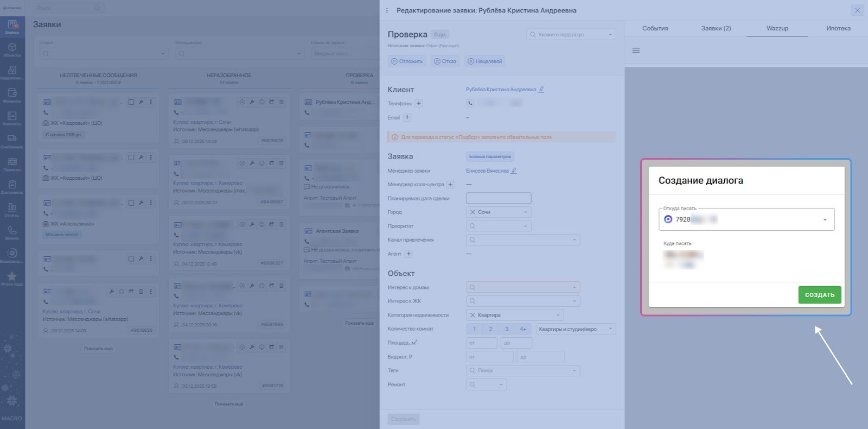Image resolution: width=868 pixels, height=429 pixels.
Task: Open Документы section in left sidebar
Action: 12,187
